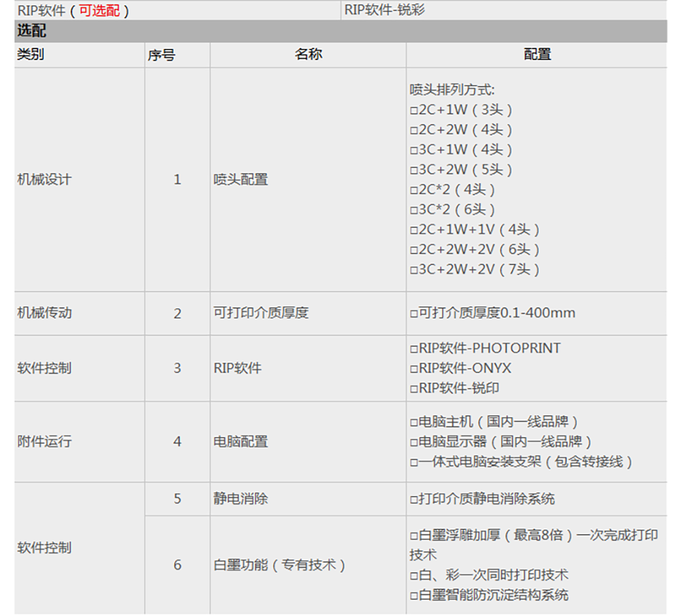Click the 配置 column header
This screenshot has width=681, height=616.
tap(537, 54)
